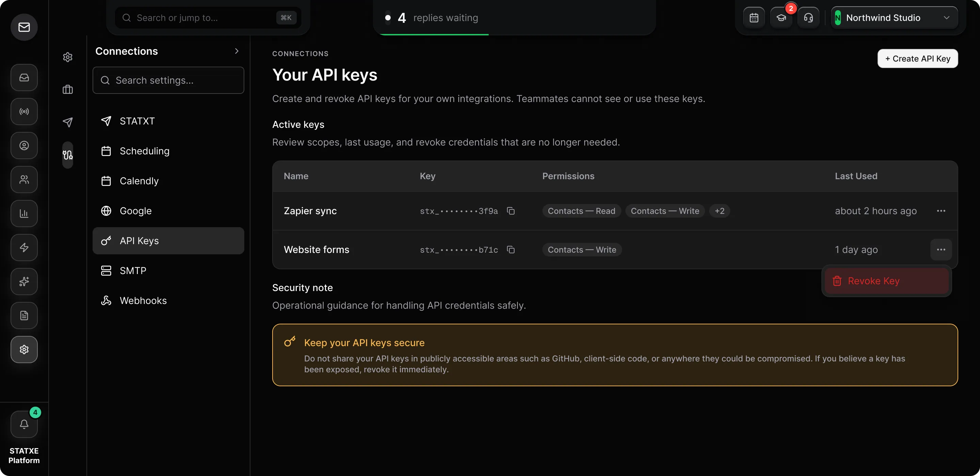
Task: Open the team people icon in left sidebar
Action: click(x=24, y=180)
